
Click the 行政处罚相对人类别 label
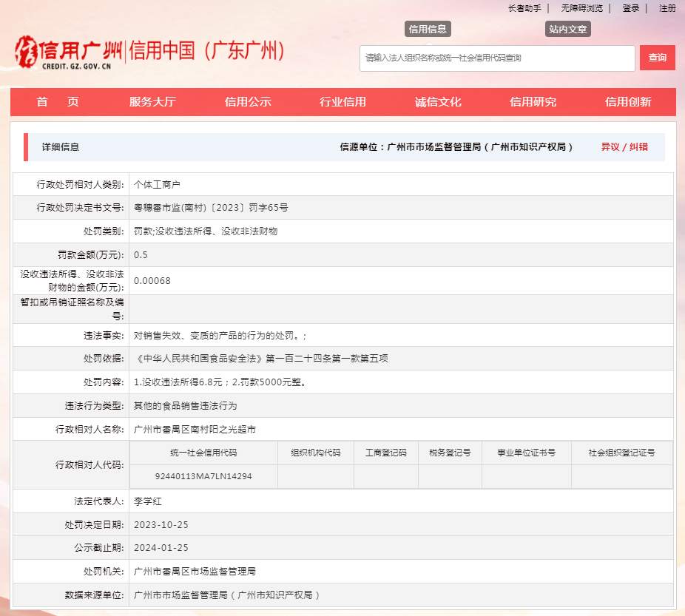point(80,185)
